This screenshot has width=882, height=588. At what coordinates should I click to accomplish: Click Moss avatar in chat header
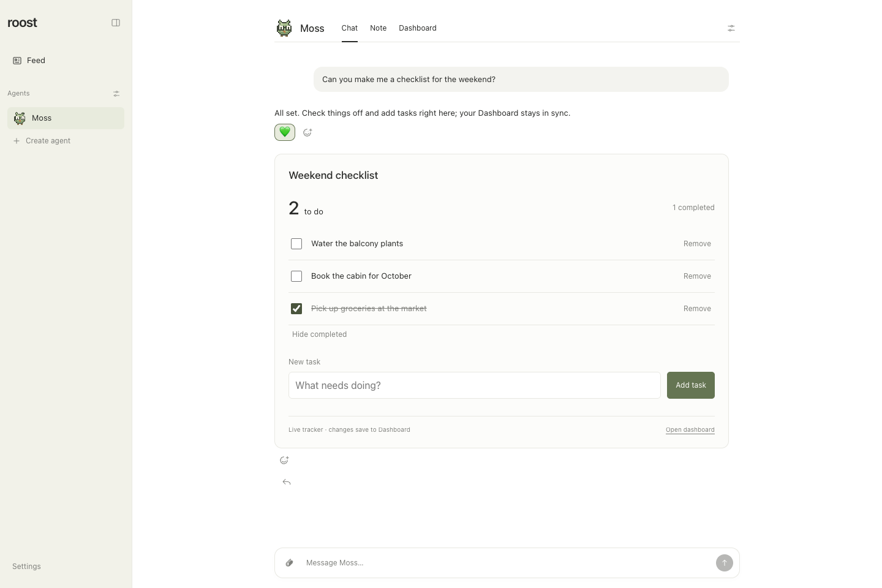[284, 28]
